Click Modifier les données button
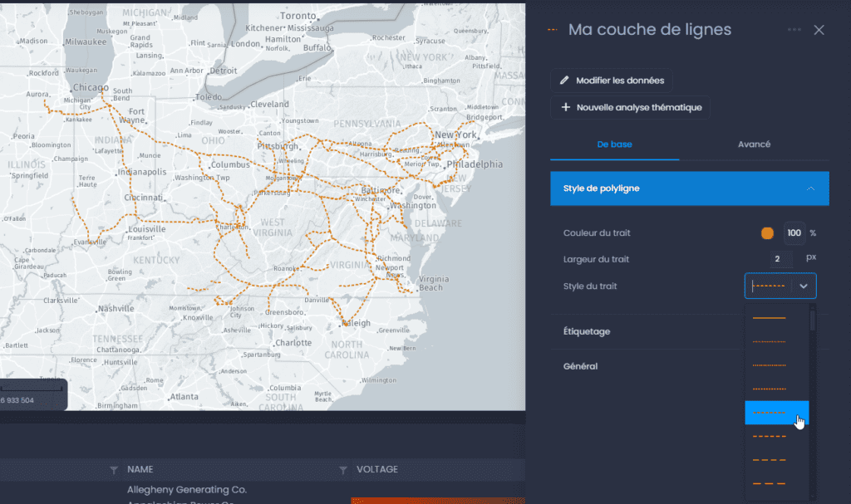This screenshot has height=504, width=851. pyautogui.click(x=612, y=81)
